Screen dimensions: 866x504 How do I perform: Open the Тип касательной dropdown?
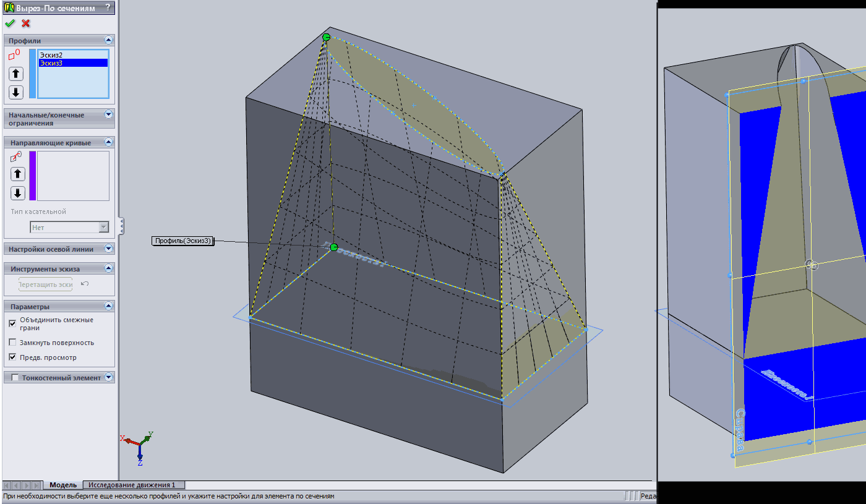103,228
